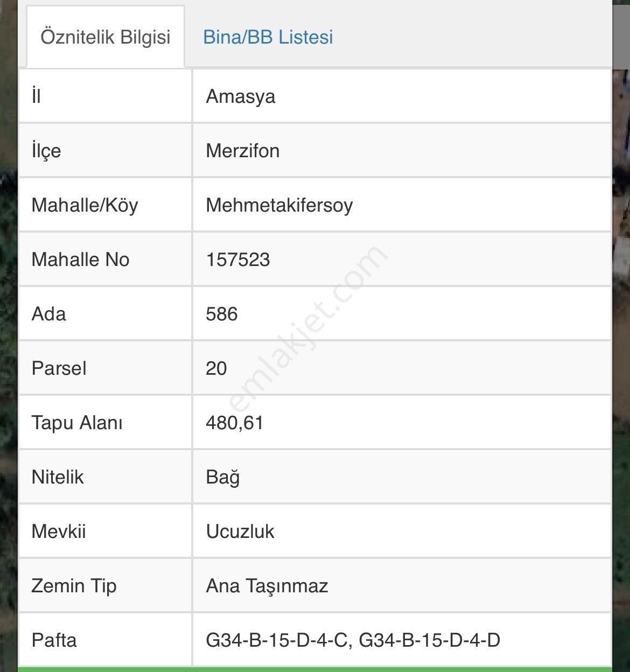
Task: Click the Nitelik value Bağ
Action: click(x=222, y=477)
